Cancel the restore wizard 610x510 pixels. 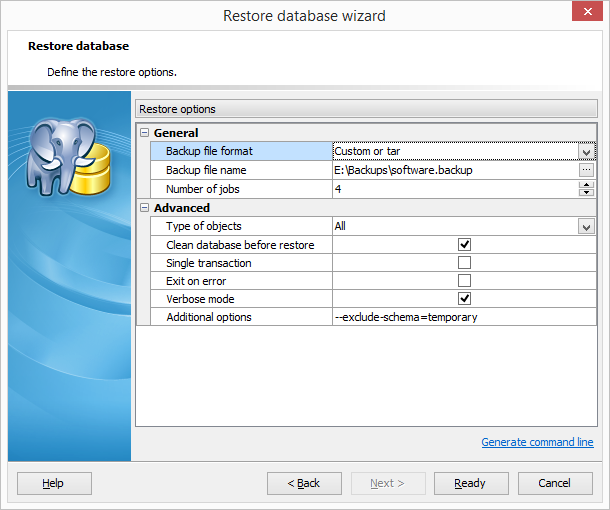tap(555, 484)
